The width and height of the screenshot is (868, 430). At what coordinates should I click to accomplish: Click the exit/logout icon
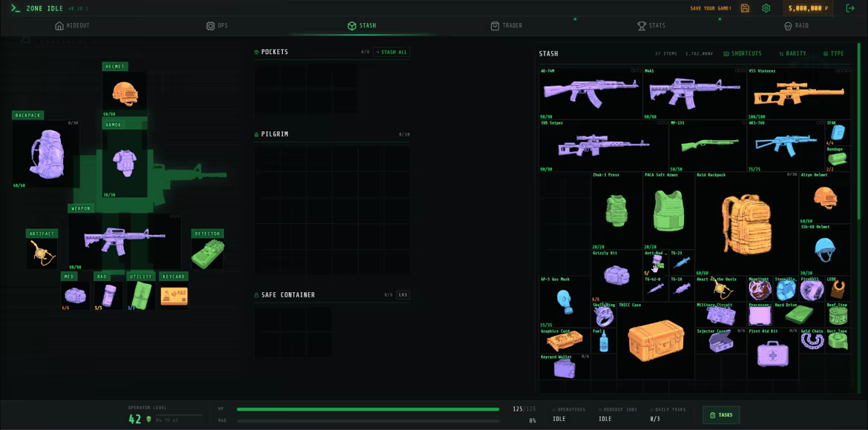(x=850, y=8)
